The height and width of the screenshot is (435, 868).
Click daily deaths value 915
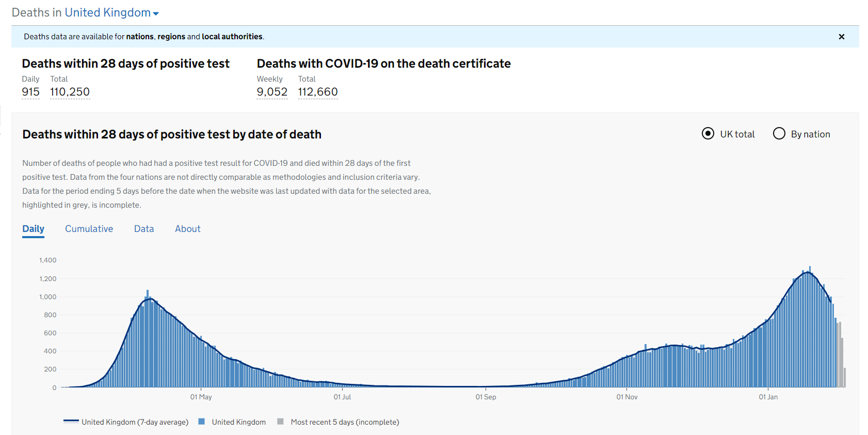30,92
